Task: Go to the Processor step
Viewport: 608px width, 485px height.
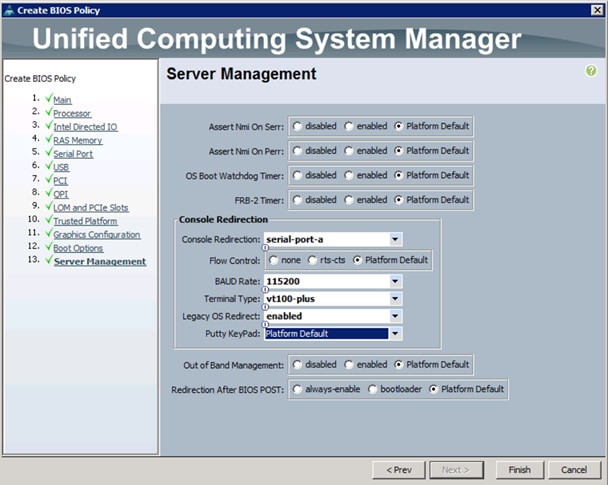Action: coord(72,114)
